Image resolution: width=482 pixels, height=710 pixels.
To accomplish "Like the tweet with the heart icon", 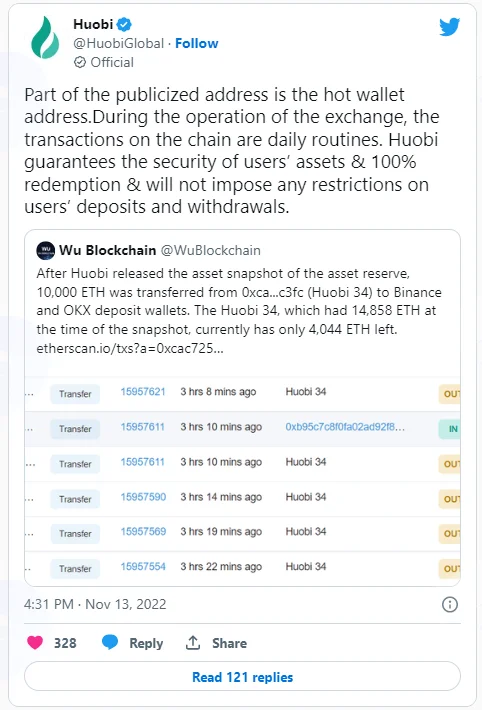I will (35, 643).
